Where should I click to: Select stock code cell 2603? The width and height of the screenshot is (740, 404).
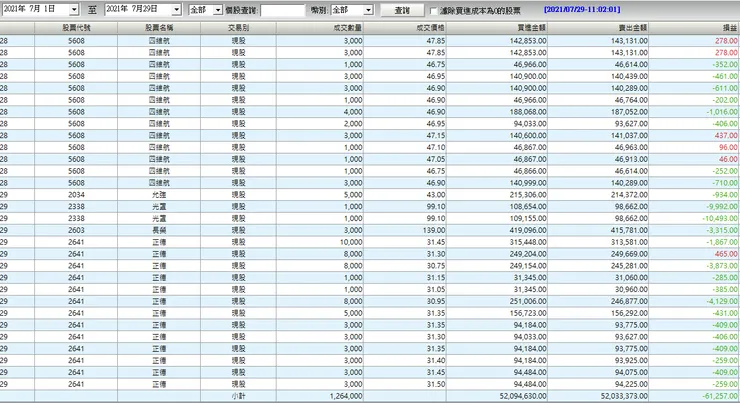(x=76, y=230)
